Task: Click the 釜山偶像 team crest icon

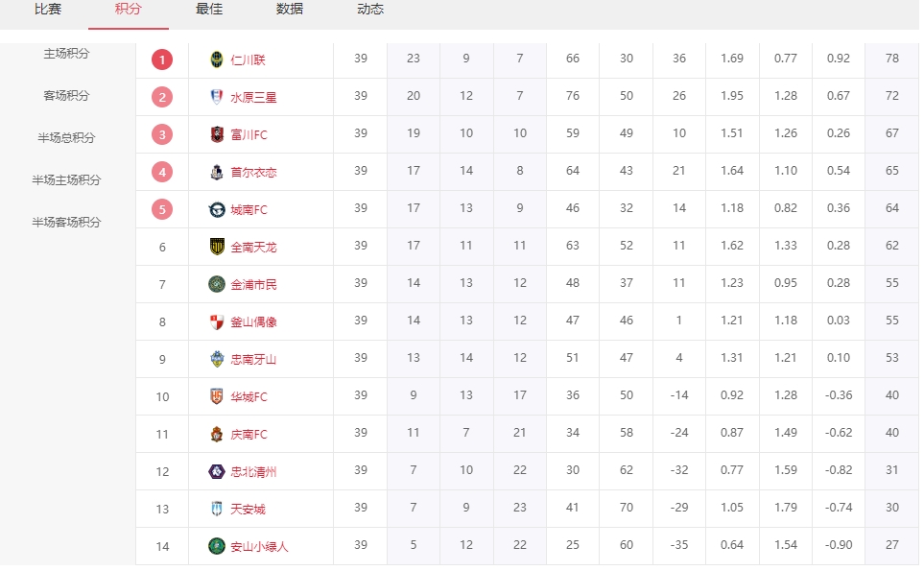Action: coord(217,321)
